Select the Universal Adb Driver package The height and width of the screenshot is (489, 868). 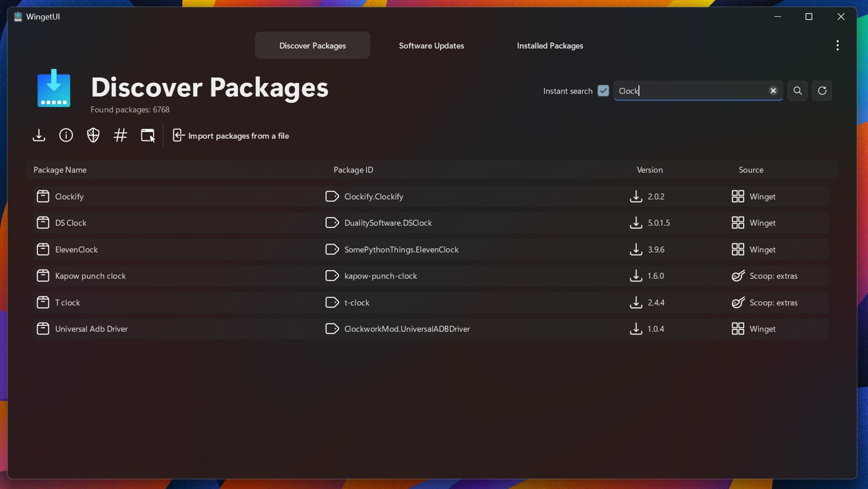[x=431, y=329]
